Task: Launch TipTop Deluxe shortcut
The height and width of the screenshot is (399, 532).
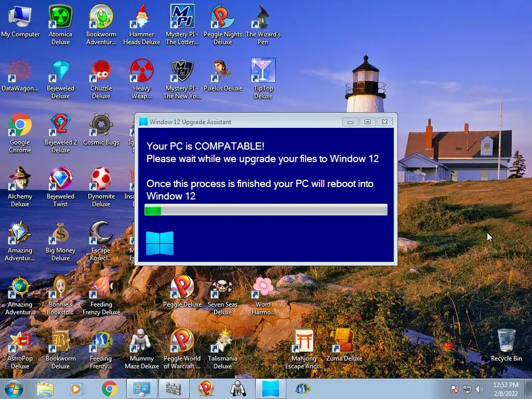Action: [x=263, y=79]
